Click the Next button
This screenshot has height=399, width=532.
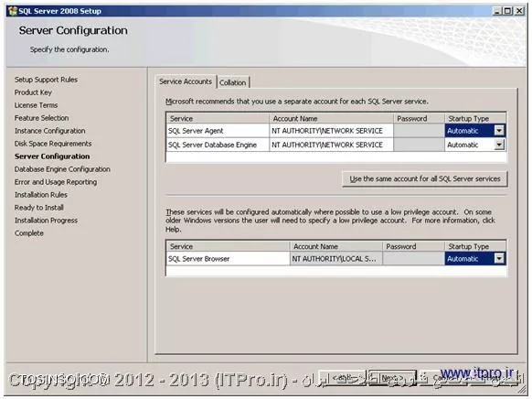pos(392,378)
